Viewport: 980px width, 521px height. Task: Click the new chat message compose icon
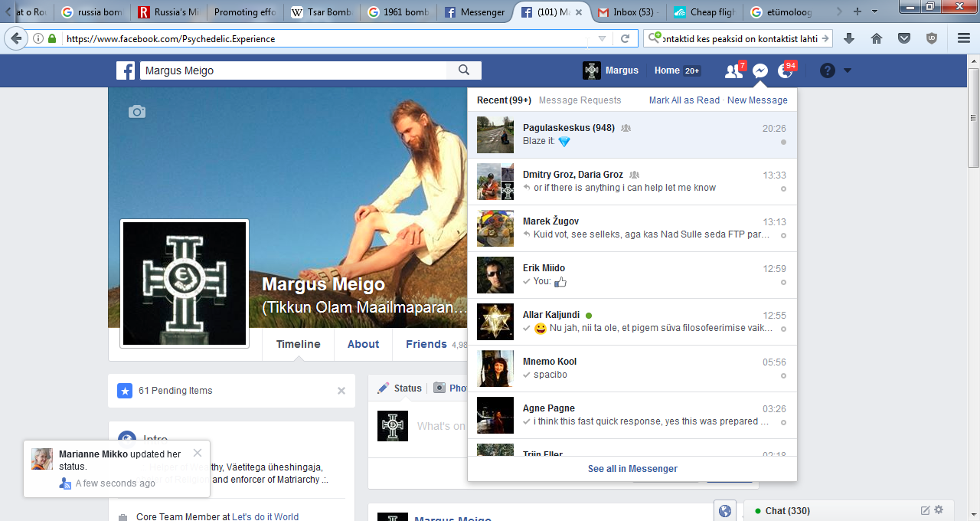[925, 510]
